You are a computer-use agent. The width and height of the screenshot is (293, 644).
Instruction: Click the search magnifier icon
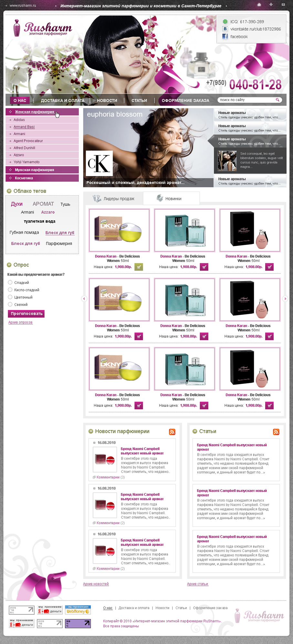point(277,100)
